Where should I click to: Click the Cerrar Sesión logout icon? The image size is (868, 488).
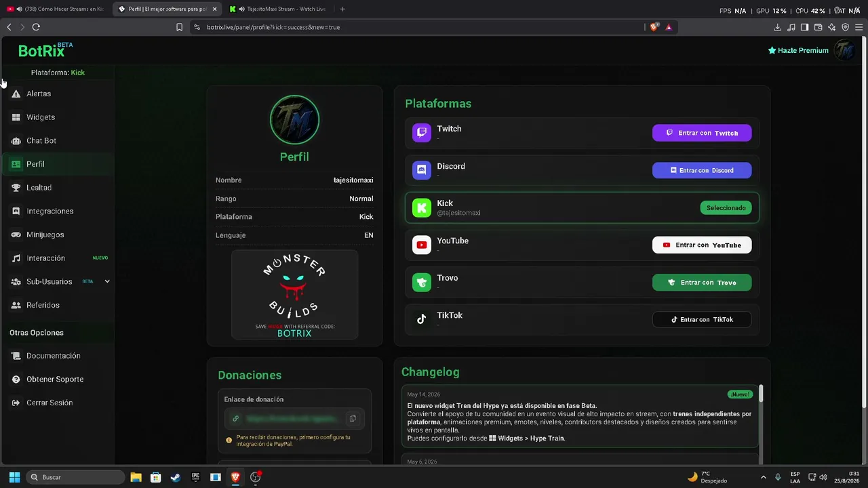point(16,403)
